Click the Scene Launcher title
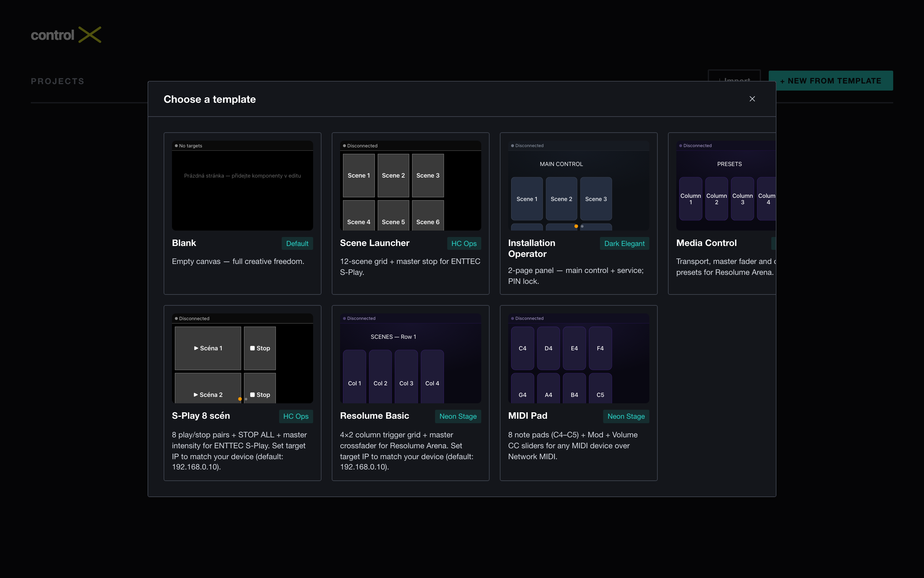The image size is (924, 578). 374,243
